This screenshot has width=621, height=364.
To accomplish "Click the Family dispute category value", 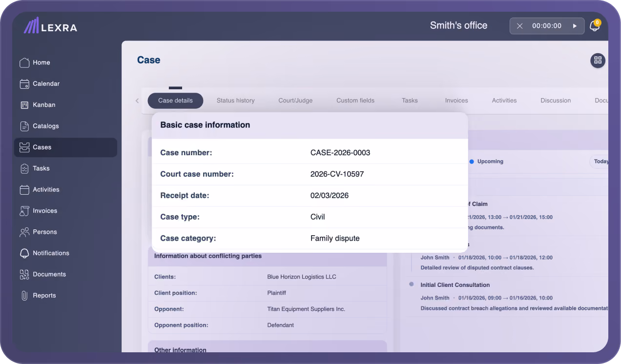I will [x=335, y=239].
